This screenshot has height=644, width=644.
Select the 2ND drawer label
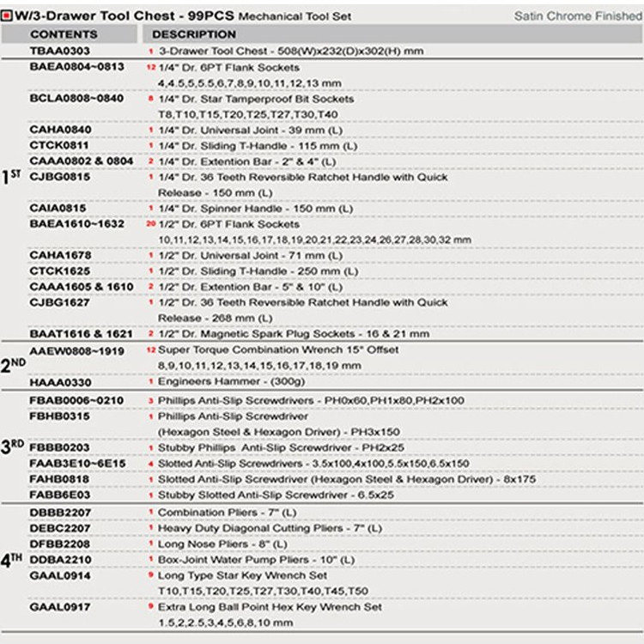coord(14,364)
